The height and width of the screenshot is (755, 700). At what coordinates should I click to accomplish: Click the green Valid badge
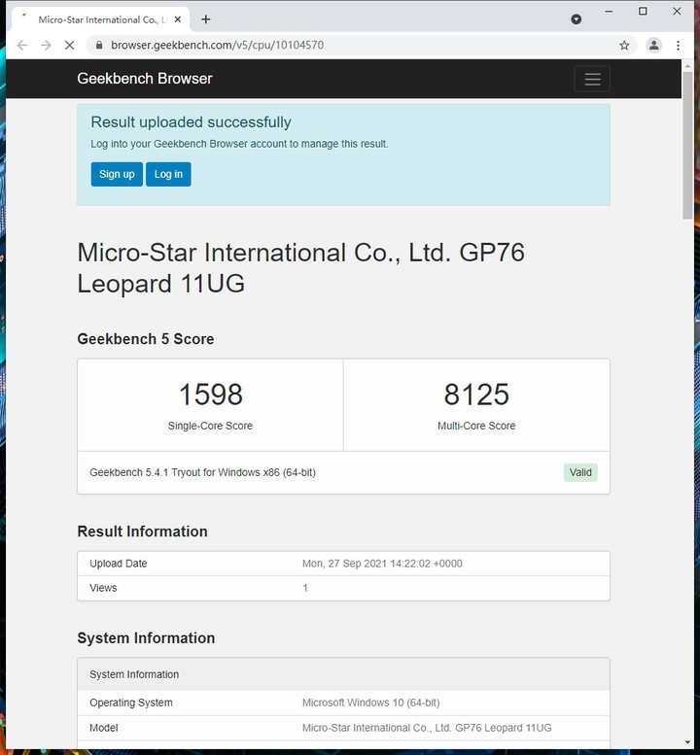click(x=580, y=472)
